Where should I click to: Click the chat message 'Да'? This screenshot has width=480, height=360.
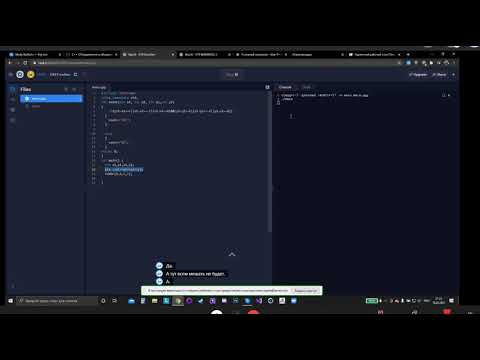tap(169, 266)
